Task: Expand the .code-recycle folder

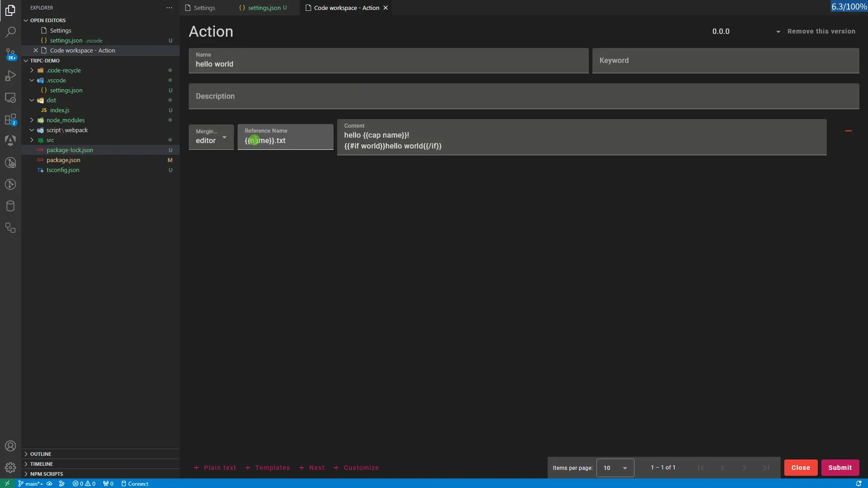Action: pyautogui.click(x=32, y=70)
